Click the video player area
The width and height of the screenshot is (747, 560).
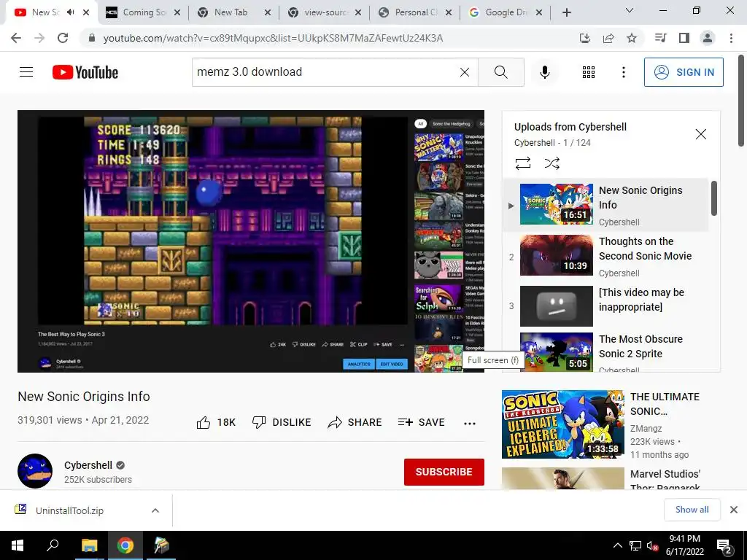pos(251,241)
